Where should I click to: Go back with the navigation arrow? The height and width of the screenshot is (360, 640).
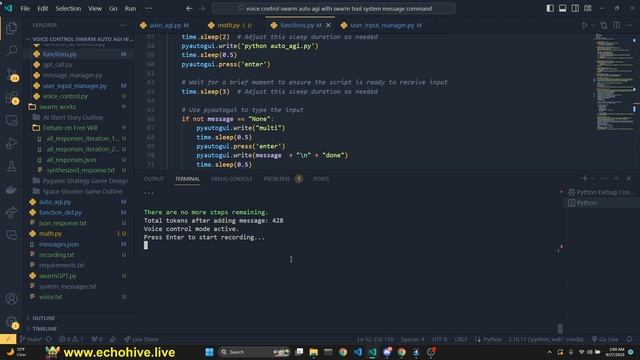click(189, 8)
